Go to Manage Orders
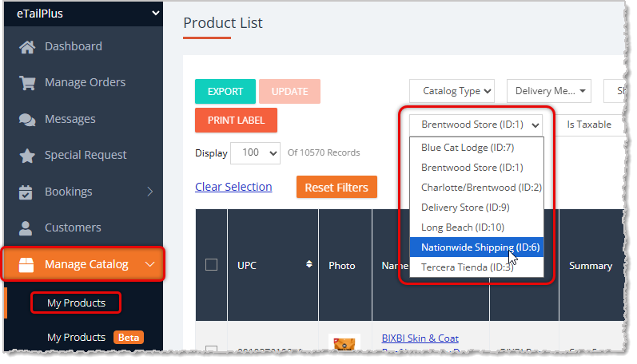Viewport: 637px width, 364px height. pyautogui.click(x=86, y=82)
